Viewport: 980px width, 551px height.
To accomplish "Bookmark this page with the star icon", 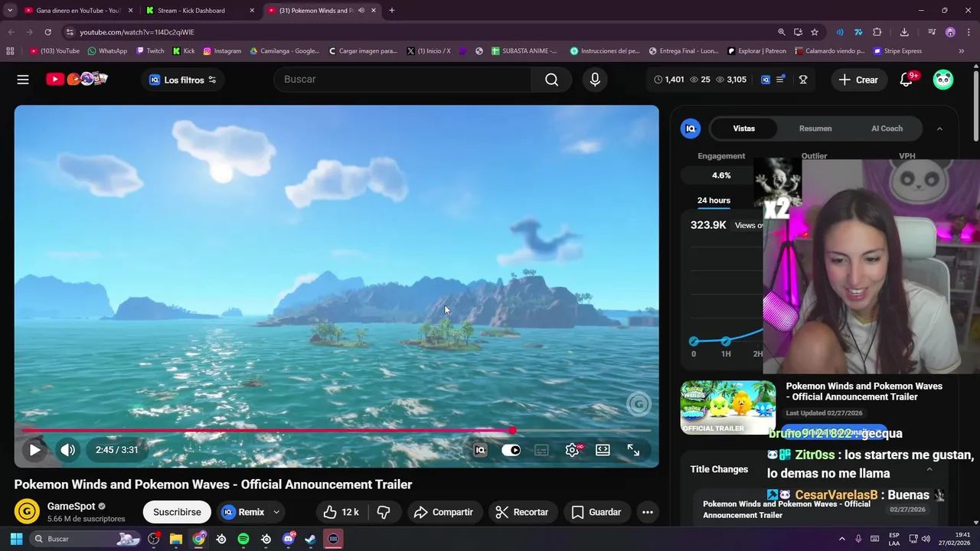I will [x=815, y=32].
